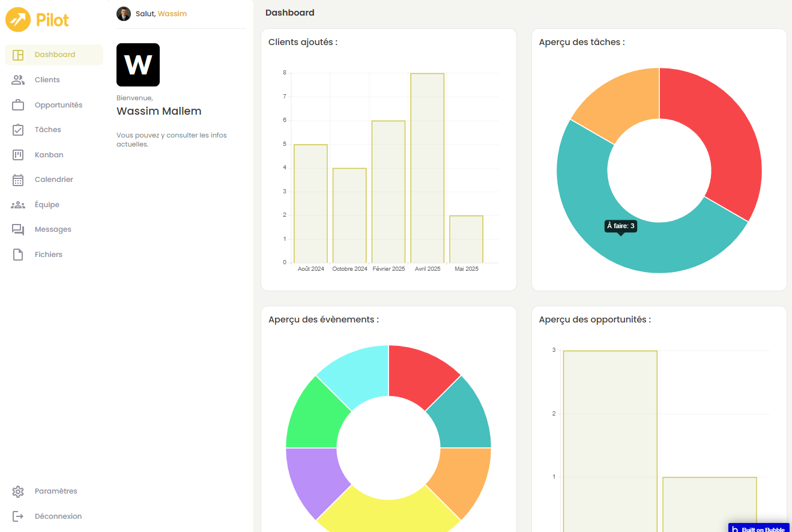The width and height of the screenshot is (792, 532).
Task: Click the "Aperçu des évènements :" title
Action: coord(324,319)
